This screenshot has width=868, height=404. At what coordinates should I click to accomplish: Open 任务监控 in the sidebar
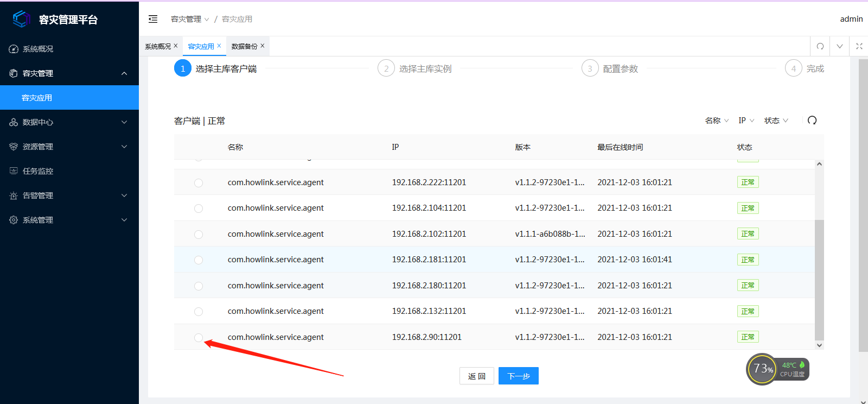(69, 171)
